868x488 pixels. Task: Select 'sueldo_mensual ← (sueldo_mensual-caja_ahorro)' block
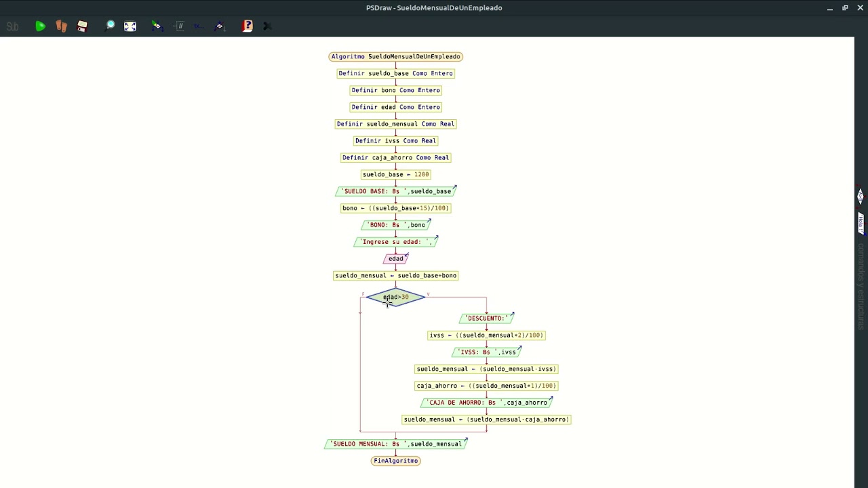[486, 420]
